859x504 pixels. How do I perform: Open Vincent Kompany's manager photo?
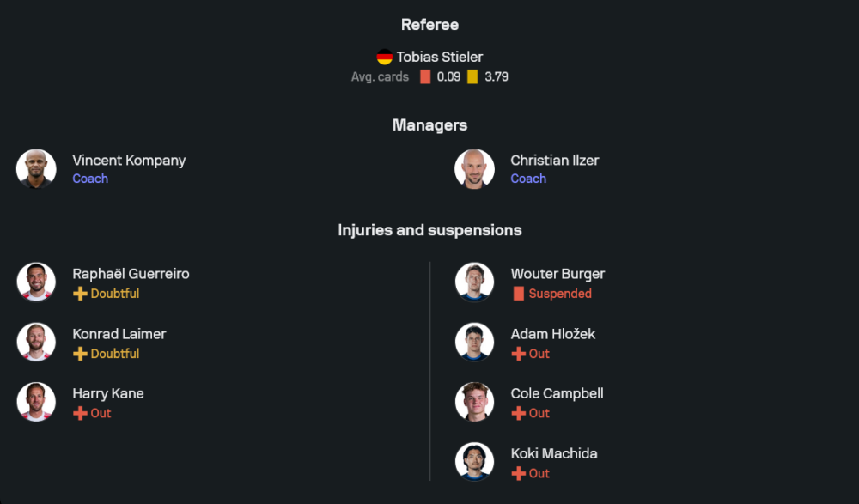pos(36,169)
